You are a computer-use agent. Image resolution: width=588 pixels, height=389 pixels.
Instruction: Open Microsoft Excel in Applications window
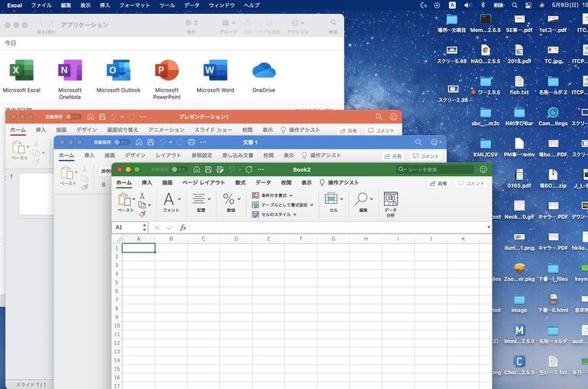click(x=21, y=70)
